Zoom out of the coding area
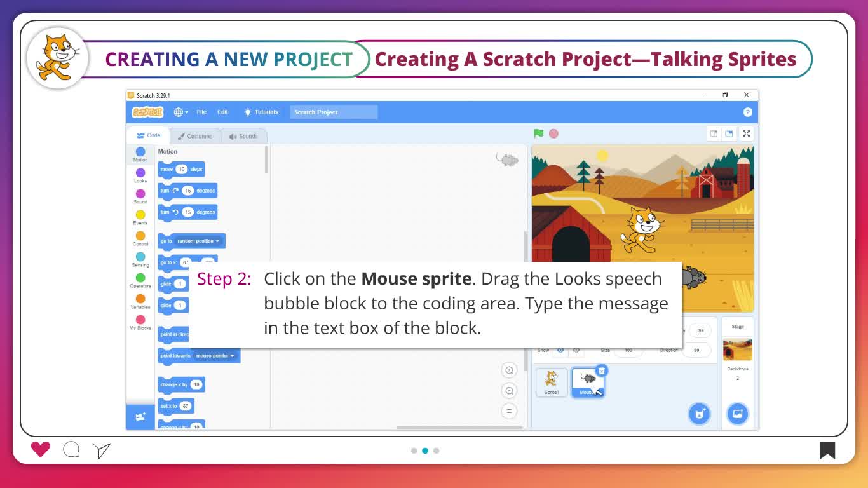 tap(509, 391)
